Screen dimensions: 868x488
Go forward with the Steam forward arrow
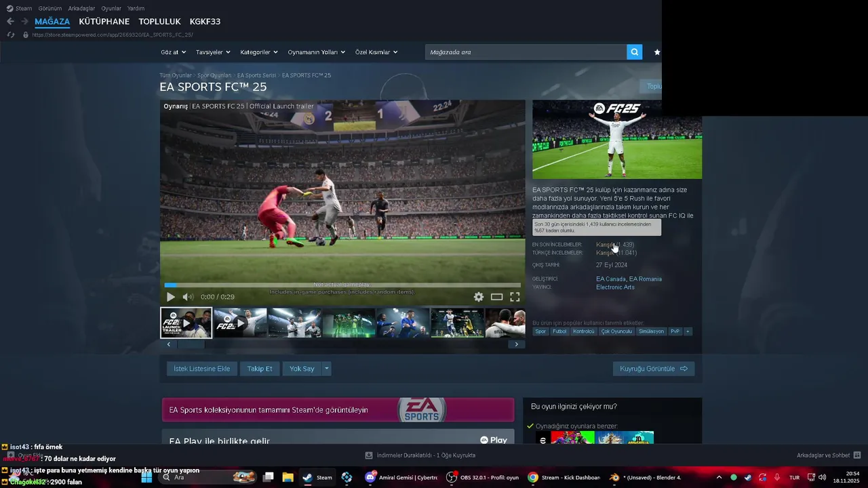tap(24, 22)
